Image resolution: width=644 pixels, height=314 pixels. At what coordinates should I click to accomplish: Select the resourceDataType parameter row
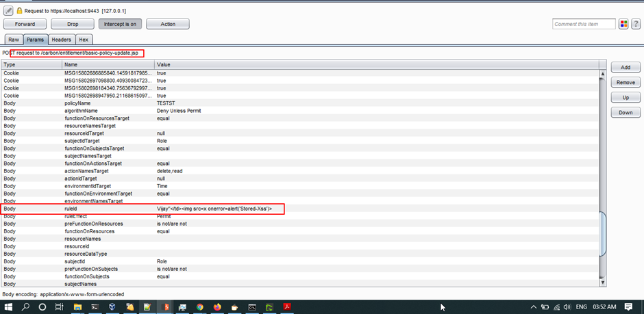(x=300, y=254)
